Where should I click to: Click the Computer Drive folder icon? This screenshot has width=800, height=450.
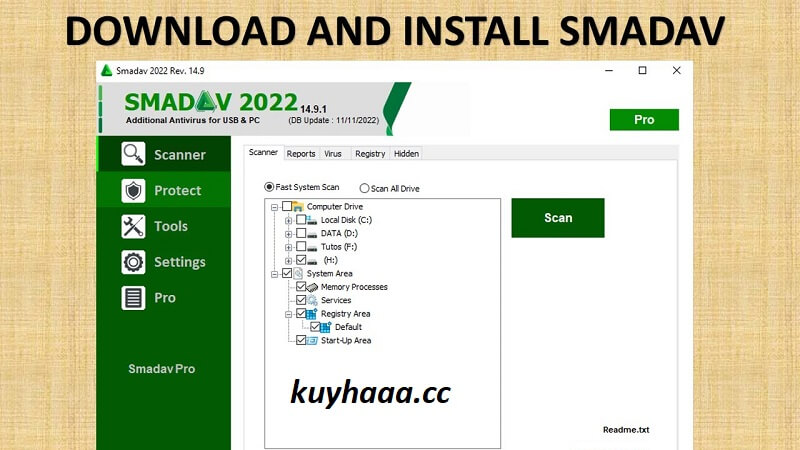tap(298, 207)
